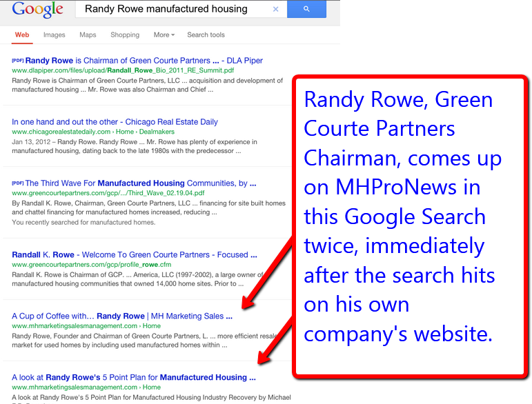This screenshot has width=532, height=404.
Task: Click the profile_rowe.cfm URL
Action: [92, 264]
